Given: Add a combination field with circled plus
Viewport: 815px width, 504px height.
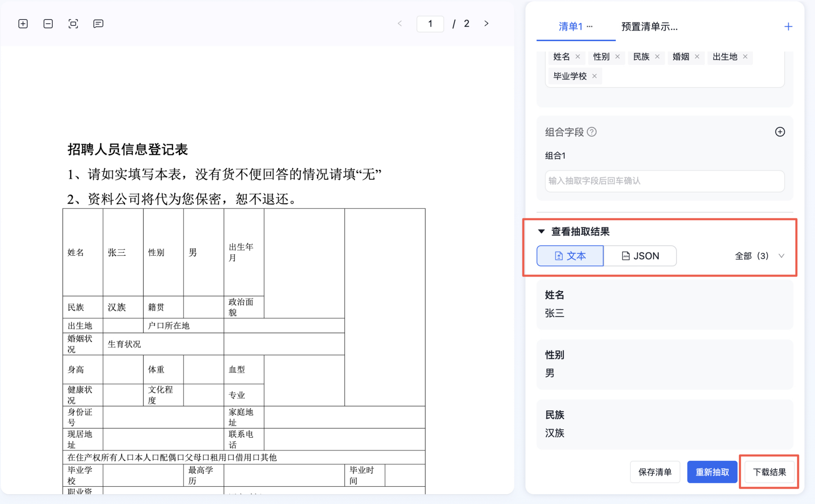Looking at the screenshot, I should click(x=780, y=132).
